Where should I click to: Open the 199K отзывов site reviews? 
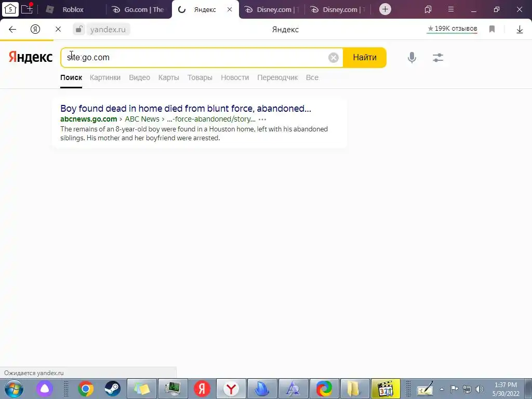pos(453,29)
